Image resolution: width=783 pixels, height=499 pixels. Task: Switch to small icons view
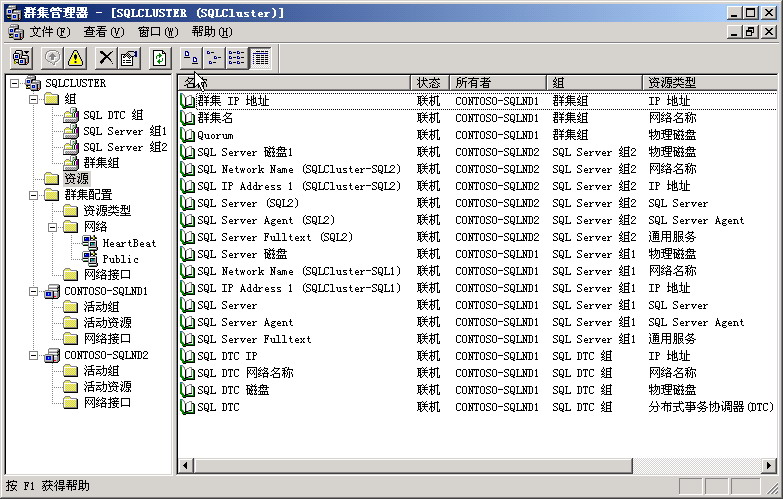(x=214, y=58)
